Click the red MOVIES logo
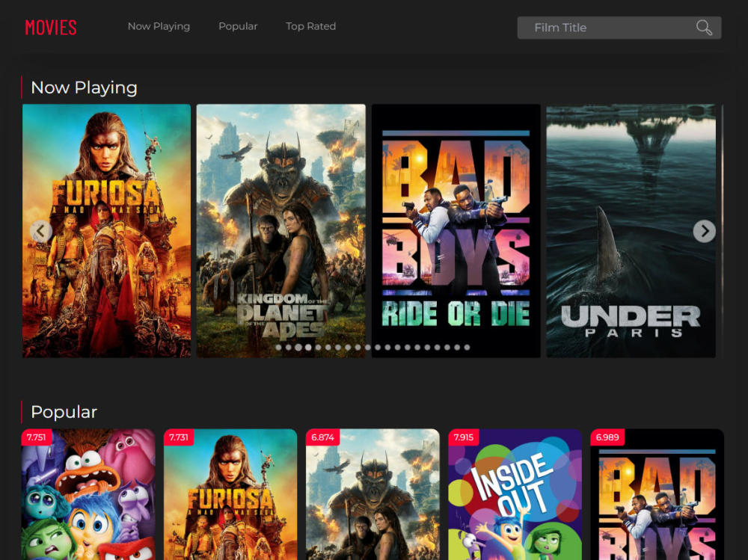The width and height of the screenshot is (748, 560). [x=51, y=27]
